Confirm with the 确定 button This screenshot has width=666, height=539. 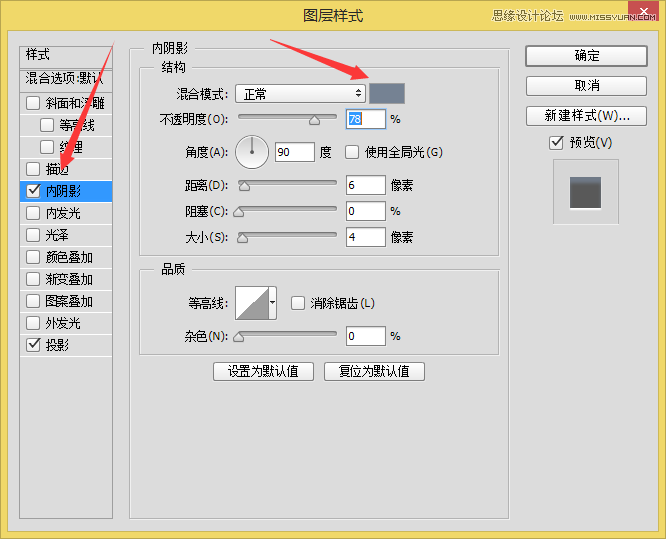[586, 56]
